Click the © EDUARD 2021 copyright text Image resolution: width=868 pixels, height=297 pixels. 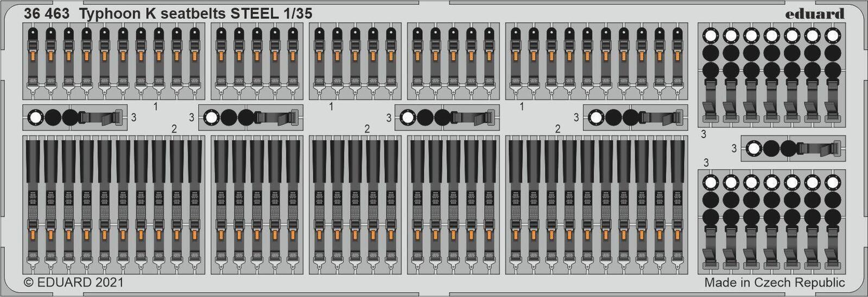pos(74,283)
